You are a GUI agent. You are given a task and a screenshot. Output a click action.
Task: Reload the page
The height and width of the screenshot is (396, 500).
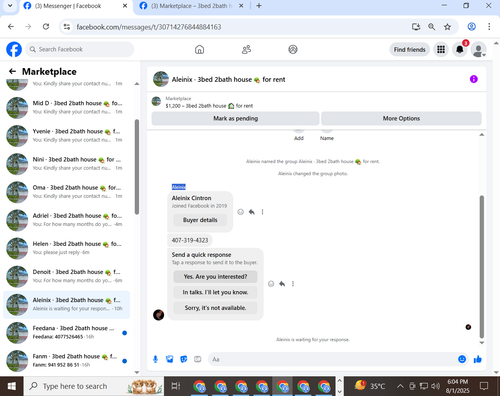(46, 27)
